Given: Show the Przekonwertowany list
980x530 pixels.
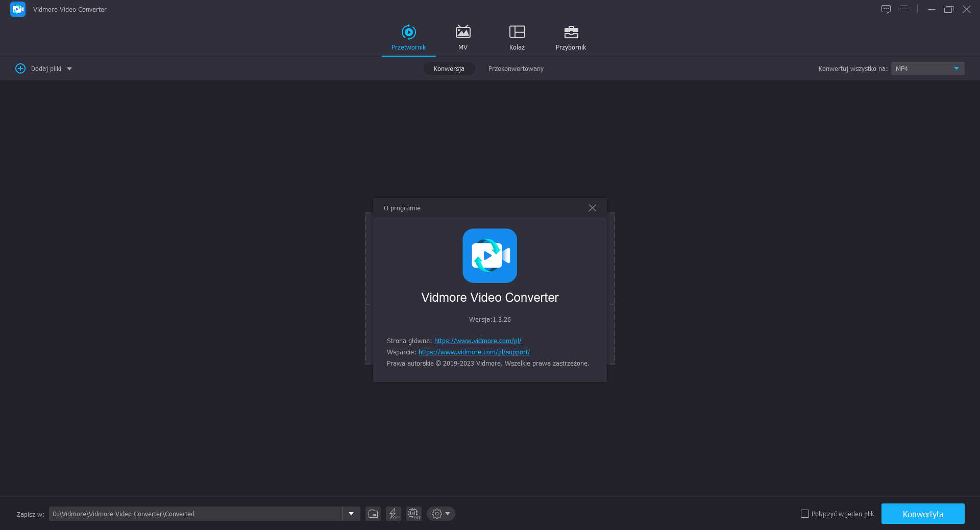Looking at the screenshot, I should tap(516, 68).
